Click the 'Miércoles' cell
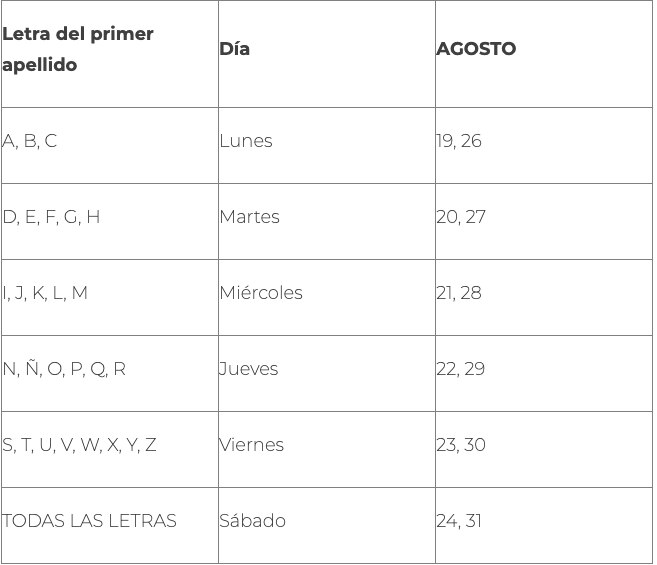 [327, 298]
